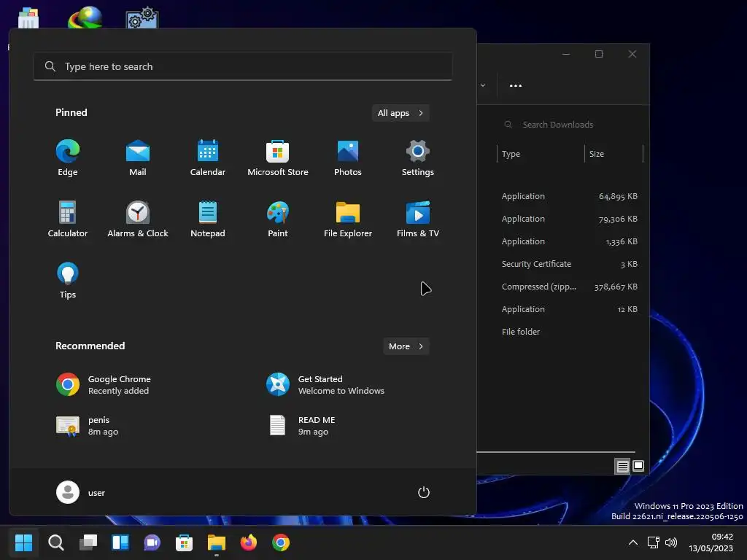This screenshot has width=747, height=560.
Task: Switch Explorer to details view
Action: (x=622, y=466)
